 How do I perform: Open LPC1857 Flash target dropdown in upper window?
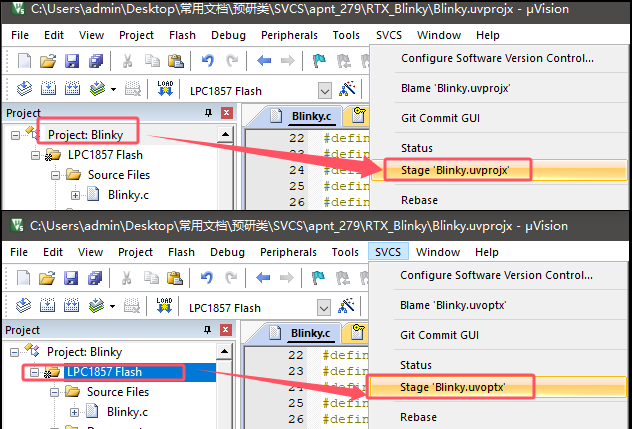pos(323,91)
